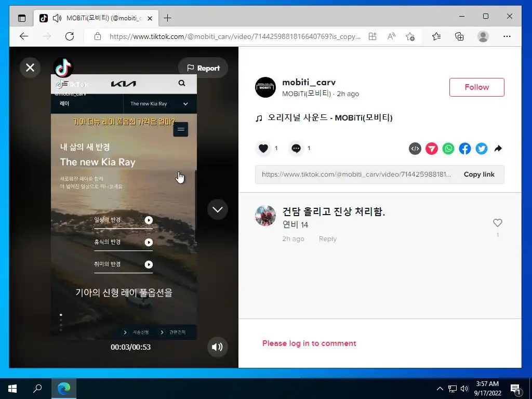Open apps available icon in address bar
The image size is (532, 399).
[x=373, y=37]
